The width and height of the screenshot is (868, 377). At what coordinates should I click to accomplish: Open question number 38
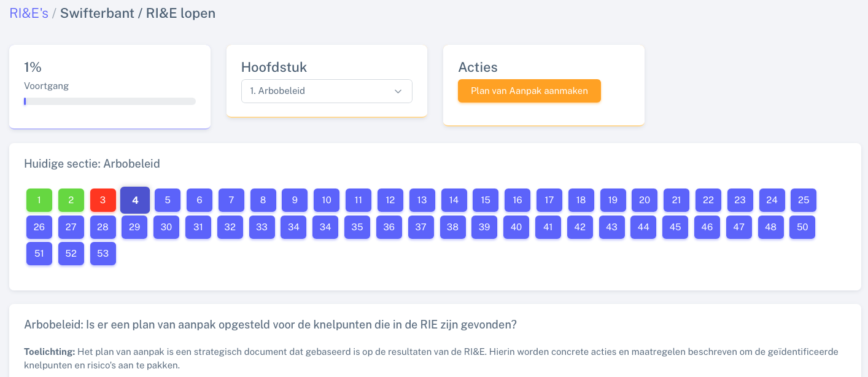(452, 227)
